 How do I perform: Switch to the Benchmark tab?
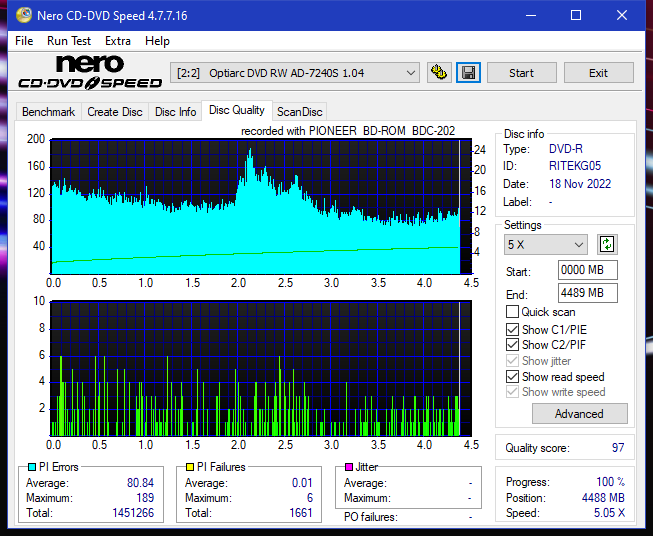tap(48, 112)
